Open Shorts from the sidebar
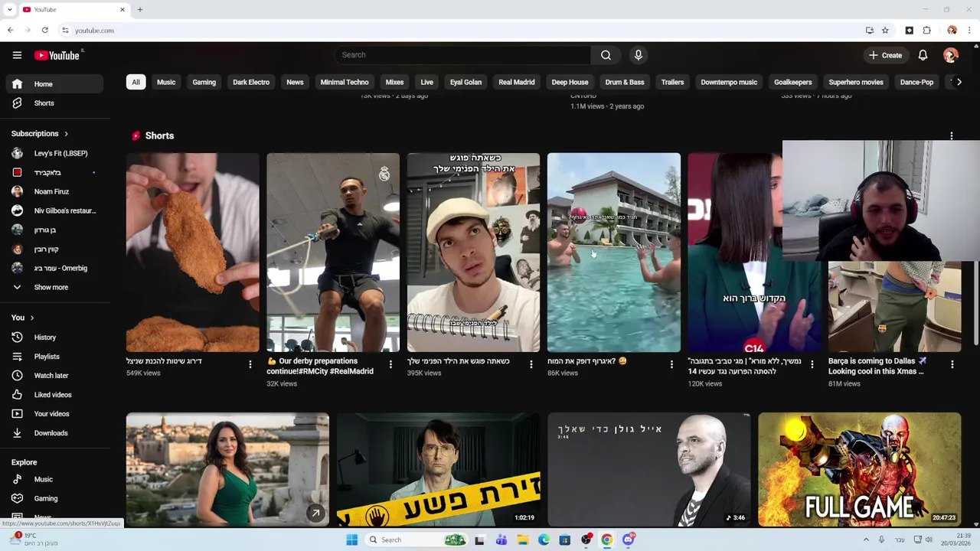Viewport: 980px width, 551px height. 53,103
